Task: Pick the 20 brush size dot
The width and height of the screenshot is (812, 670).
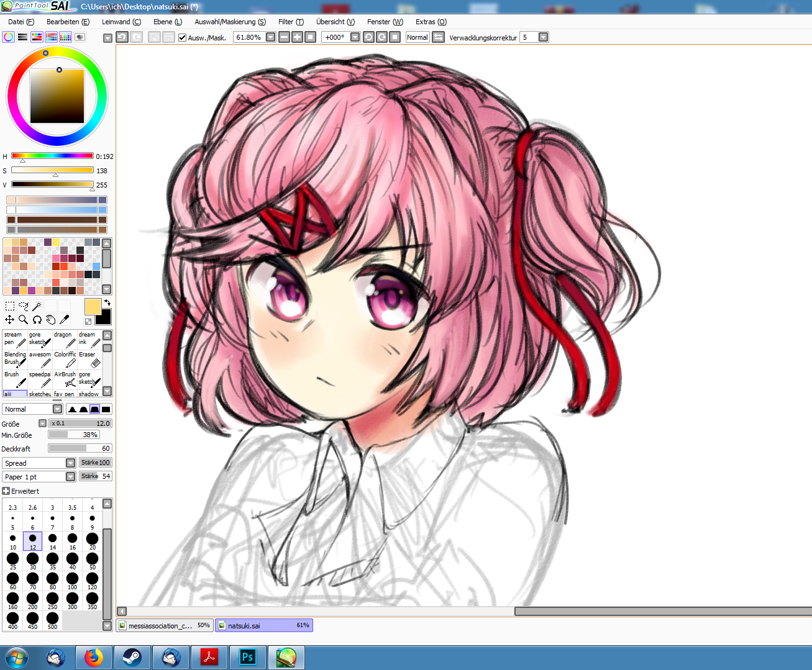Action: pyautogui.click(x=92, y=541)
